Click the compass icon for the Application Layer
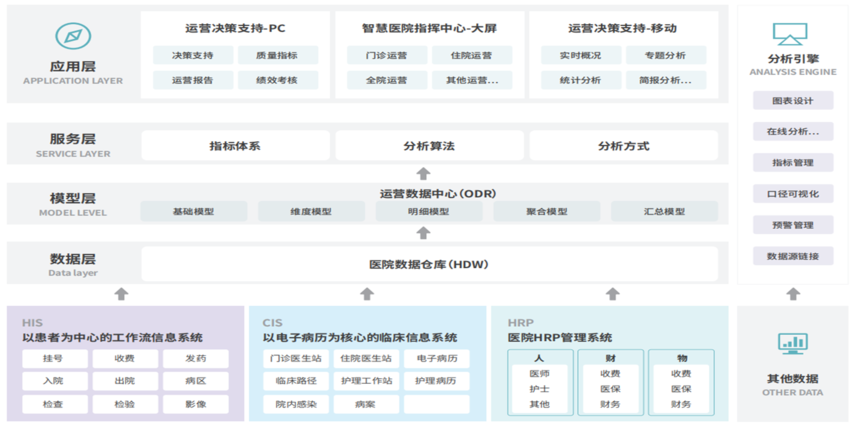Image resolution: width=860 pixels, height=429 pixels. click(x=72, y=37)
